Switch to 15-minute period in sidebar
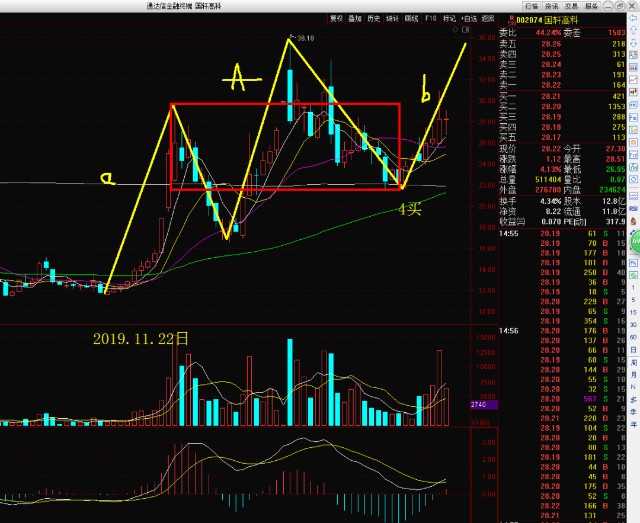Image resolution: width=640 pixels, height=523 pixels. point(633,312)
